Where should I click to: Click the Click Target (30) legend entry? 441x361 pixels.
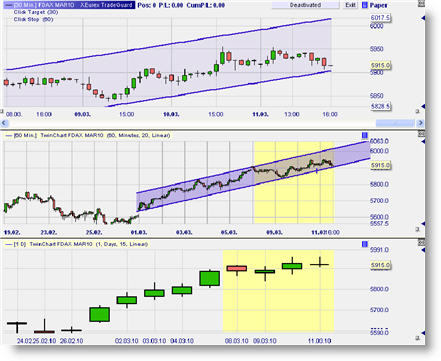click(36, 12)
